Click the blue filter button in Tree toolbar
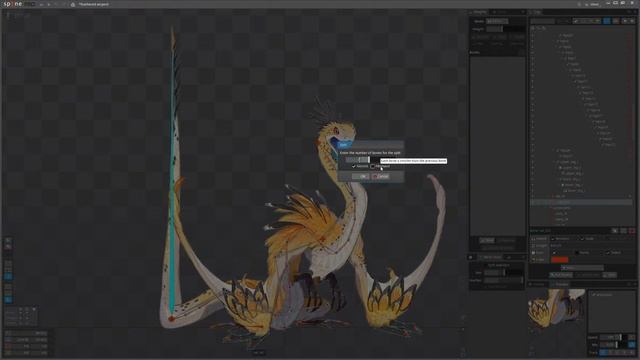 pyautogui.click(x=607, y=21)
